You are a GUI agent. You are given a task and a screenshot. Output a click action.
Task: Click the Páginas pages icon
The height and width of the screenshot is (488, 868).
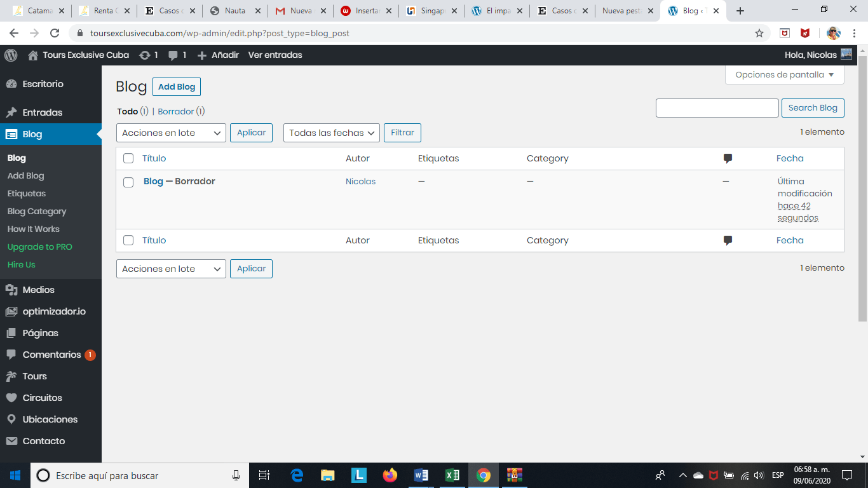pyautogui.click(x=11, y=333)
